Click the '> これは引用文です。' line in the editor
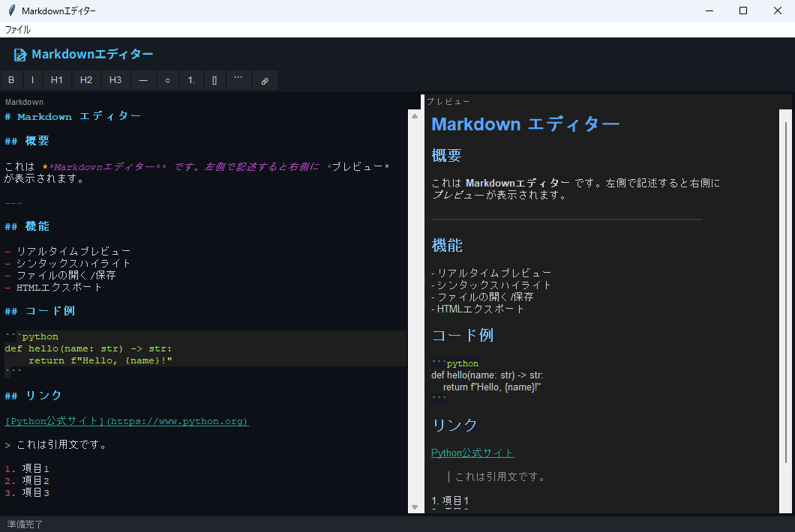 (55, 445)
